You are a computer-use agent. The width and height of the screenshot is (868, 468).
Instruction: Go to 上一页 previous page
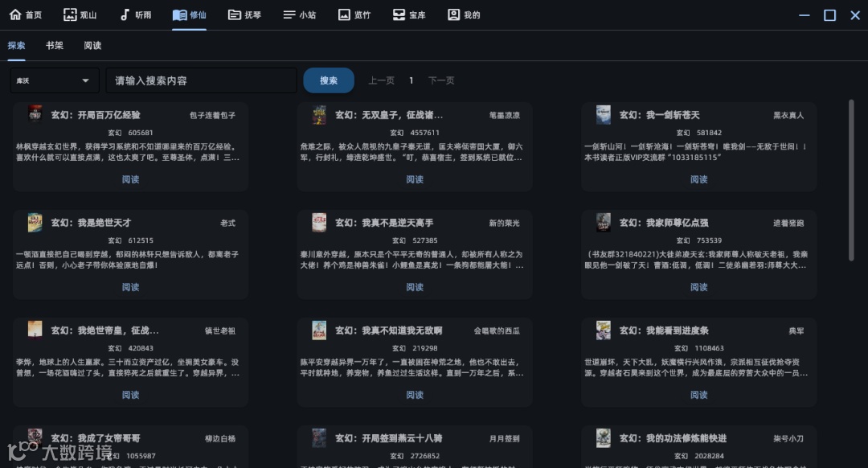coord(382,80)
